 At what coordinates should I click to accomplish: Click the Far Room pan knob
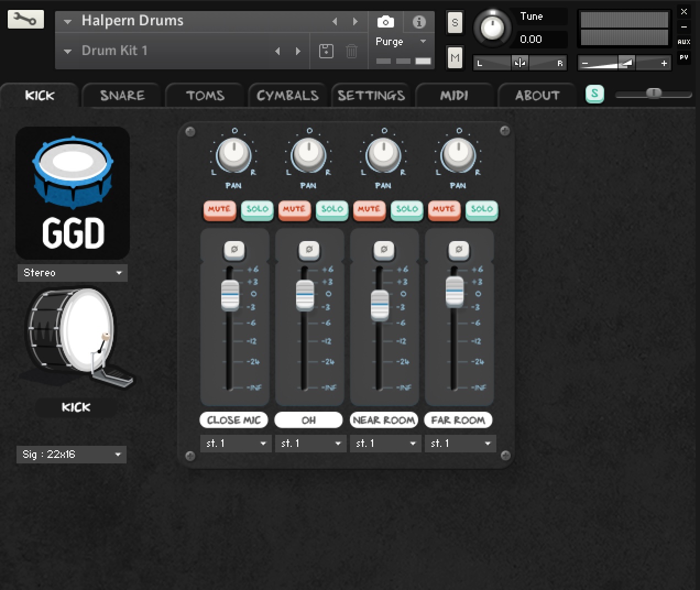tap(458, 155)
